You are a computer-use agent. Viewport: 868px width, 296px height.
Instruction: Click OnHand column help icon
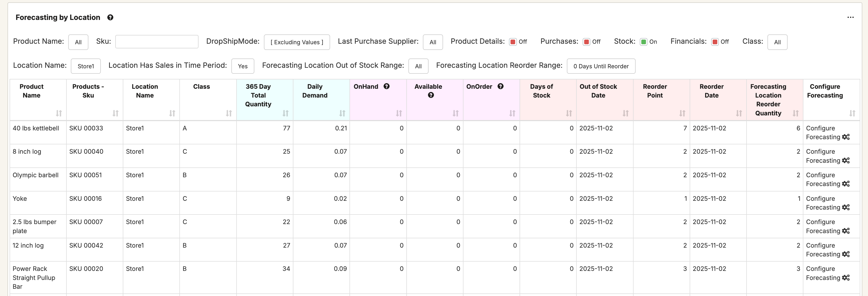coord(386,86)
